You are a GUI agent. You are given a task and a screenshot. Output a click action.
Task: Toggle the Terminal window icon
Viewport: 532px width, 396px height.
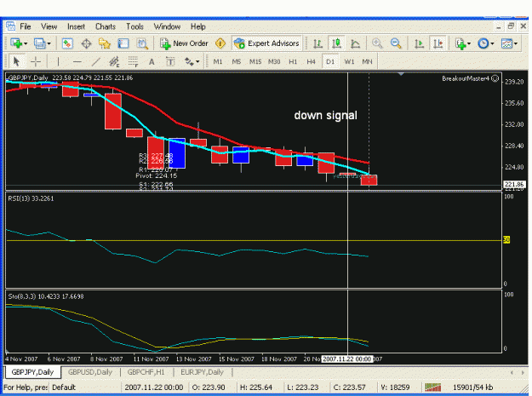point(123,43)
